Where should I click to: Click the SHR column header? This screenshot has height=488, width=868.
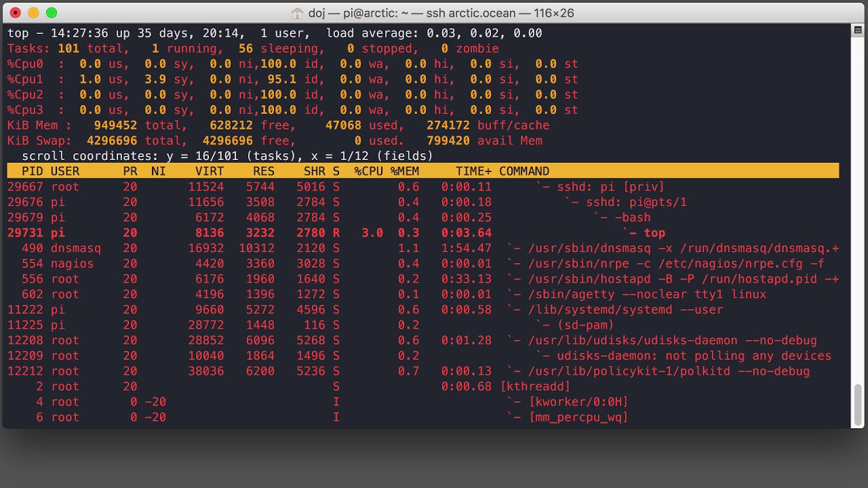point(315,171)
